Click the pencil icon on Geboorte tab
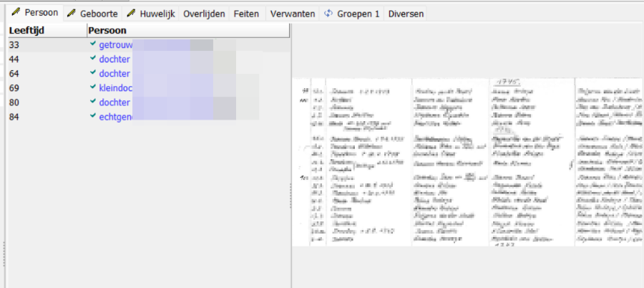This screenshot has height=288, width=644. coord(72,14)
